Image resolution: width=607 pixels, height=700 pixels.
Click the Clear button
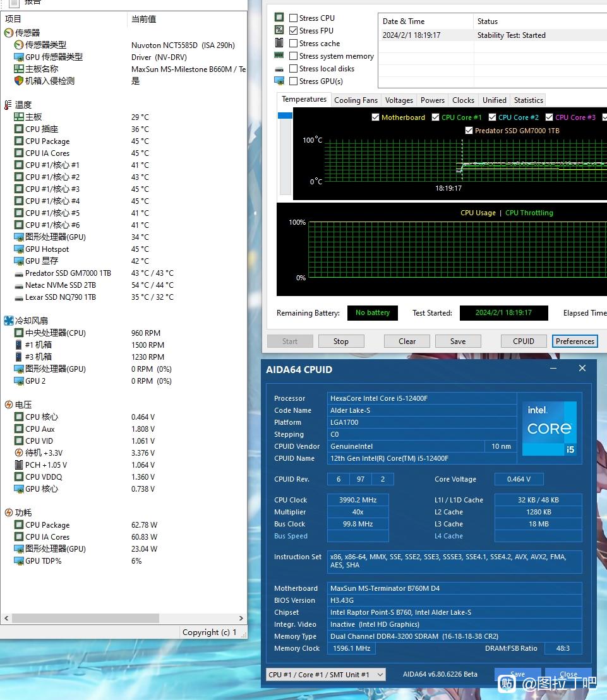(x=407, y=341)
